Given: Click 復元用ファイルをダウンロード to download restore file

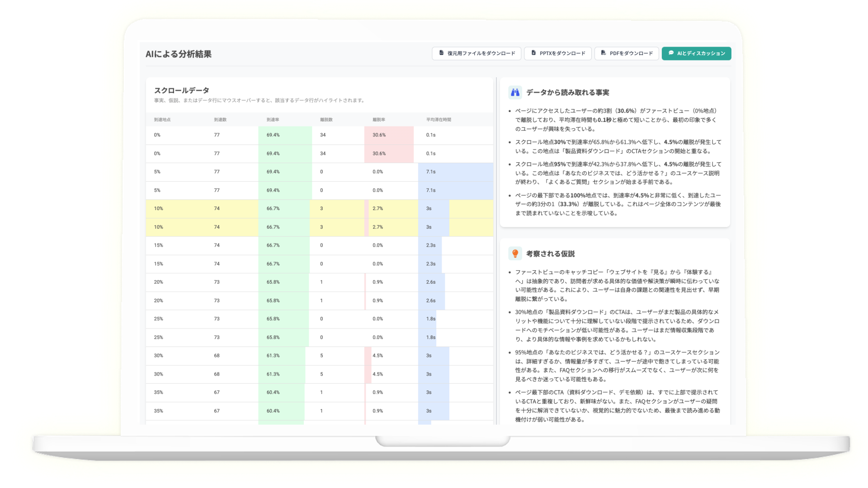Looking at the screenshot, I should tap(476, 53).
